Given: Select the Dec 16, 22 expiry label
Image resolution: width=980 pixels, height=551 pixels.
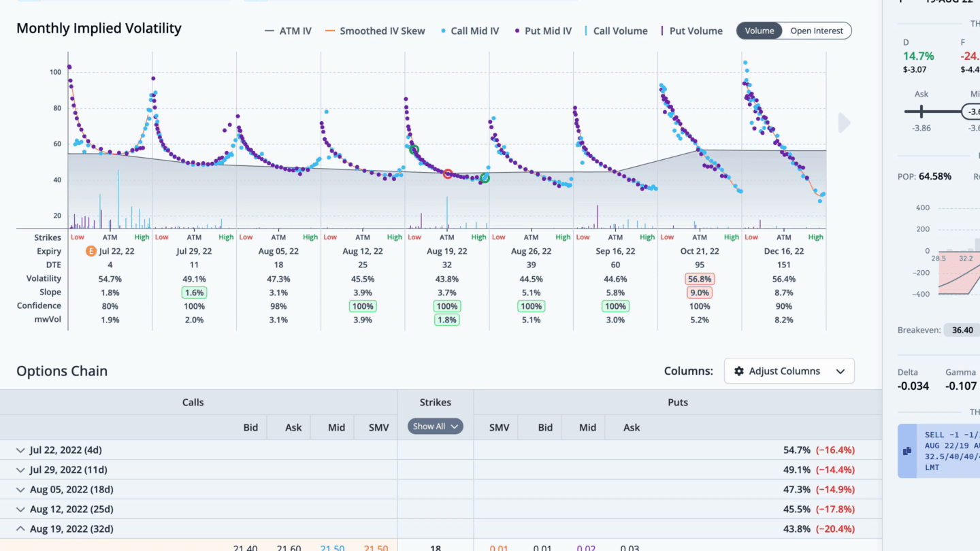Looking at the screenshot, I should pos(784,251).
